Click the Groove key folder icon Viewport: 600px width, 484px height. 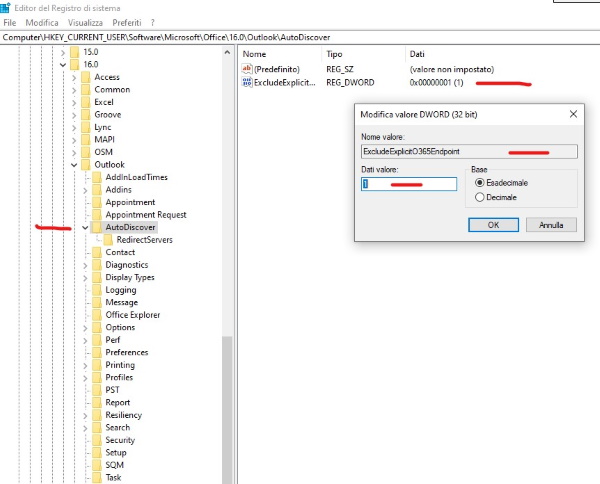86,114
